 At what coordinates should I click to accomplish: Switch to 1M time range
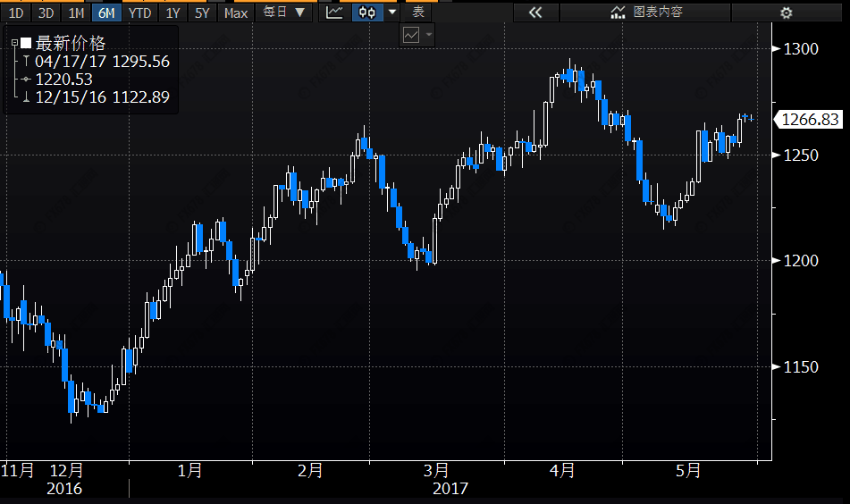pos(77,13)
